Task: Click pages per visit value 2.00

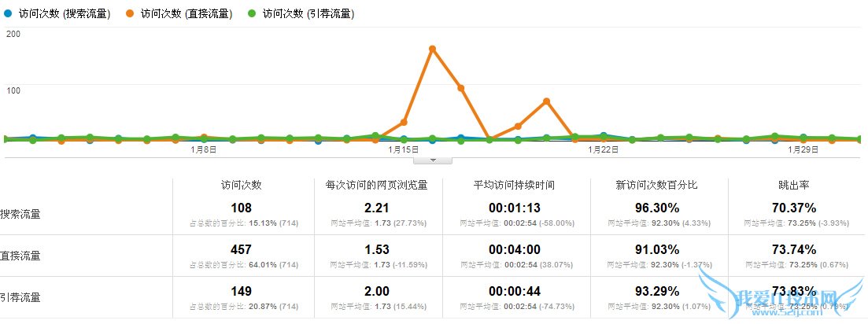Action: click(377, 291)
